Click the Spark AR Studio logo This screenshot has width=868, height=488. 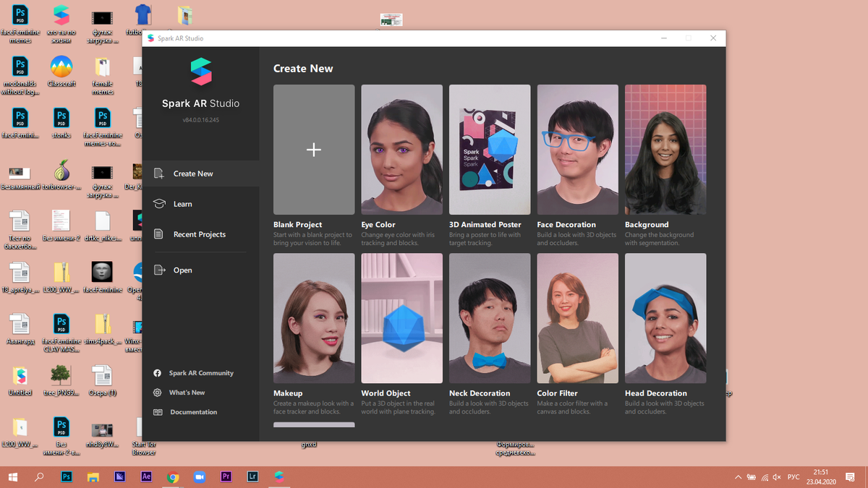pyautogui.click(x=200, y=72)
